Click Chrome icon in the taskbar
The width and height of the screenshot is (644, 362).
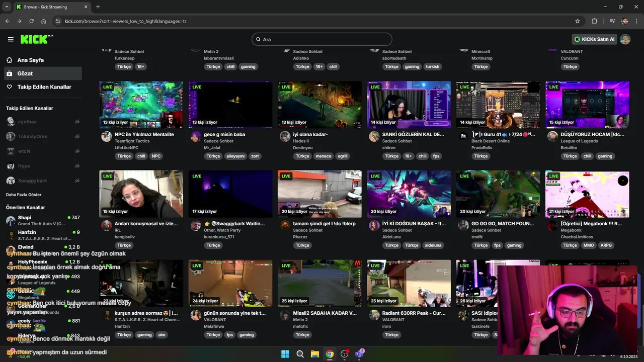click(330, 354)
